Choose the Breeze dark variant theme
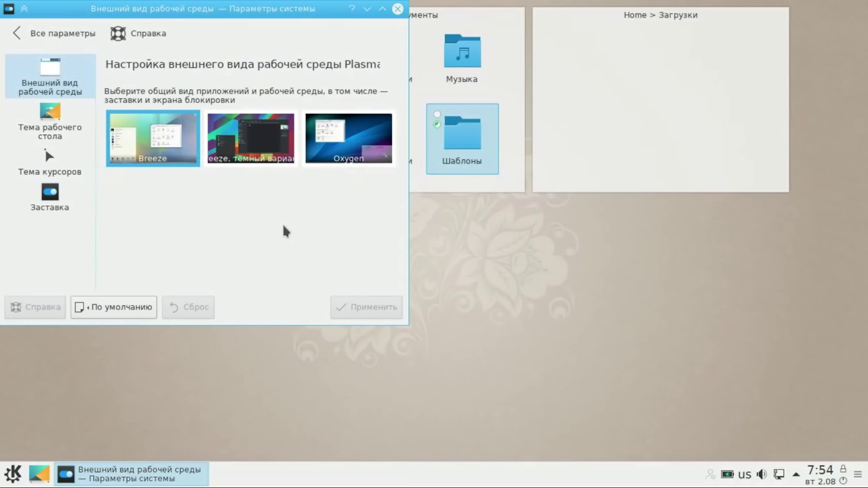The width and height of the screenshot is (868, 488). tap(251, 138)
